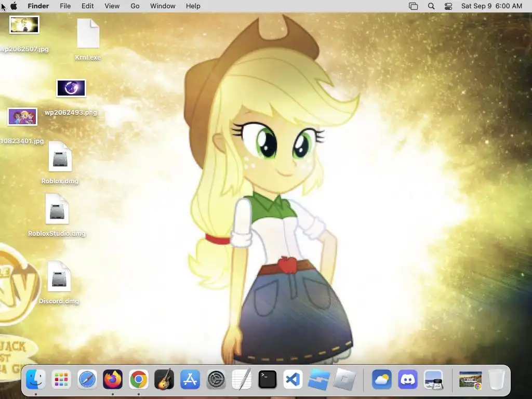Open the File menu
Viewport: 532px width, 399px height.
point(65,6)
